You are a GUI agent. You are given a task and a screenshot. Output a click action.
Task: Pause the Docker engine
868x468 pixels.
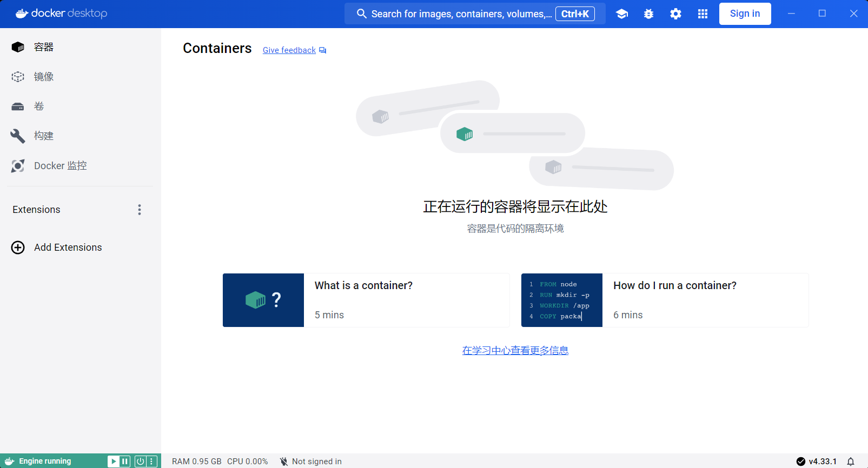[125, 462]
